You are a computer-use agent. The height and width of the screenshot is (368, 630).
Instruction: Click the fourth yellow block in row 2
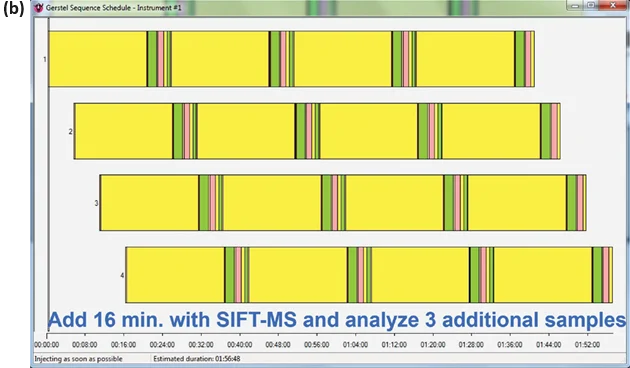coord(491,131)
